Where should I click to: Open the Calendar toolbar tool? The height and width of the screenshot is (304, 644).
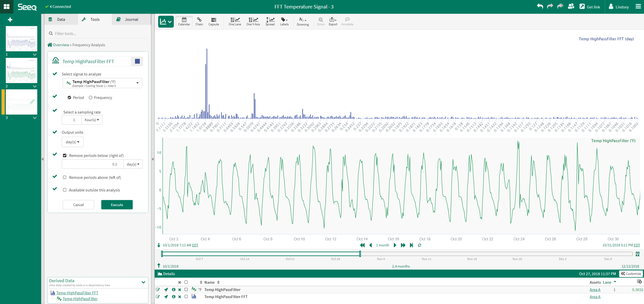point(184,21)
